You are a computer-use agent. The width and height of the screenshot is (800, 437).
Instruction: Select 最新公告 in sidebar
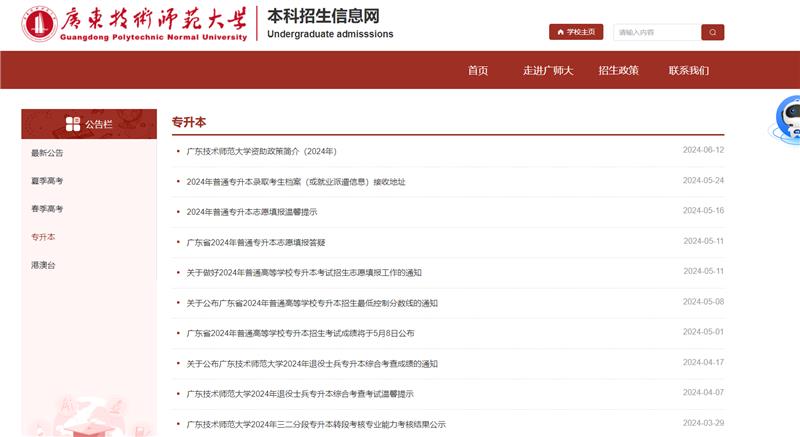(x=47, y=153)
